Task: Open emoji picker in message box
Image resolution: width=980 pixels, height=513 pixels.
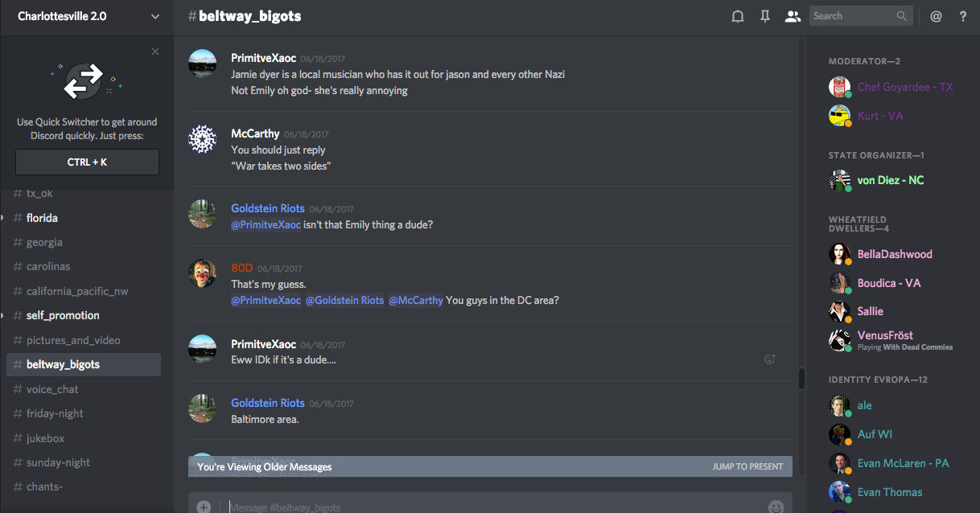Action: click(x=776, y=507)
